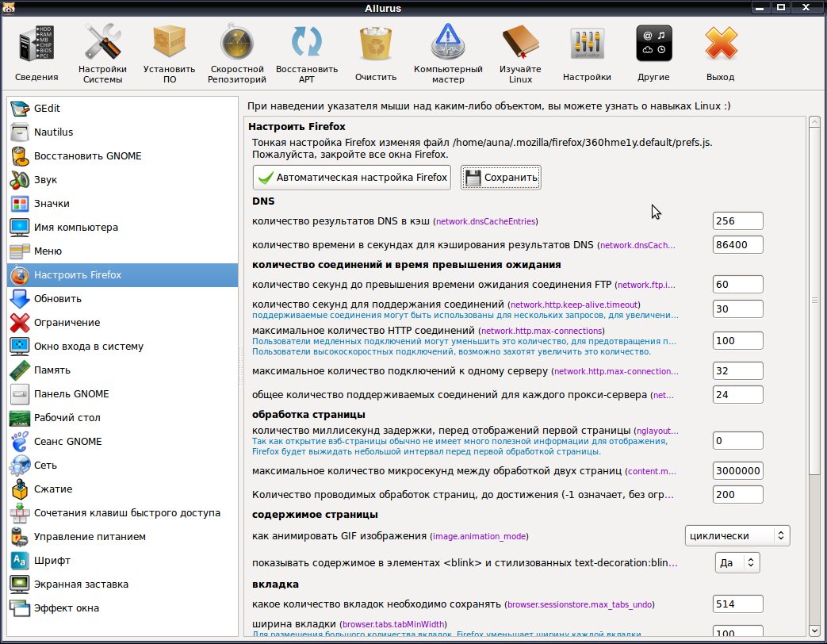Select Экранная заставка in sidebar
This screenshot has height=644, width=827.
coord(122,585)
